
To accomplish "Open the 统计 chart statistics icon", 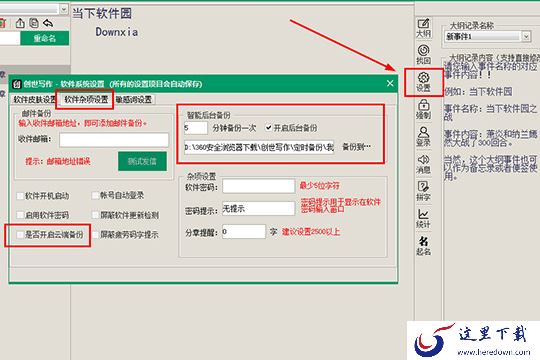I will [423, 218].
